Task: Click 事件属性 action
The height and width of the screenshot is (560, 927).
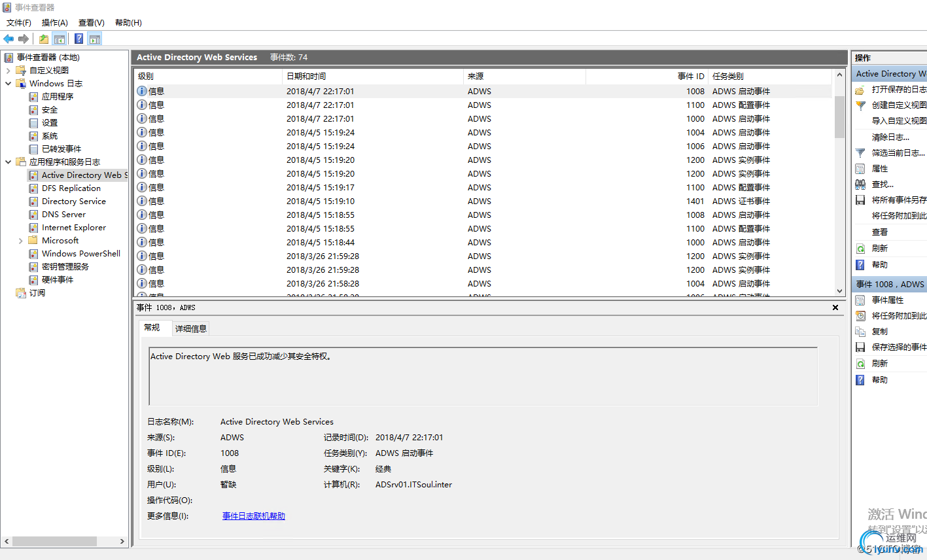Action: pyautogui.click(x=888, y=300)
